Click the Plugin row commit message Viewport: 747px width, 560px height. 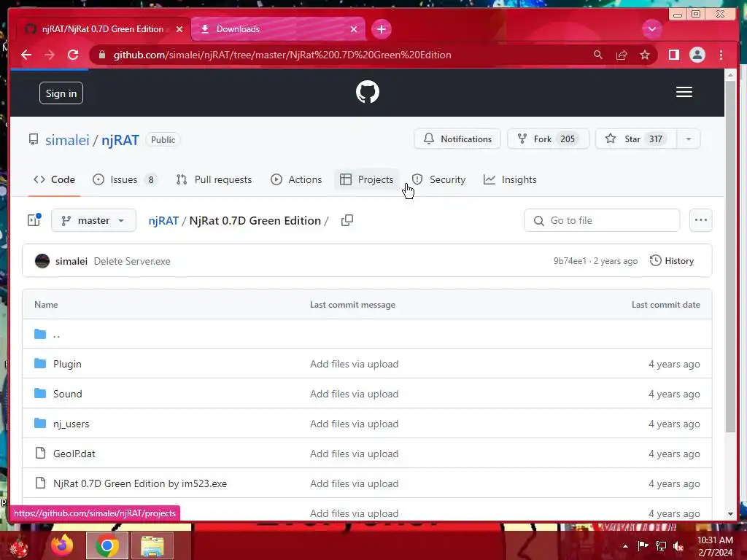coord(354,364)
